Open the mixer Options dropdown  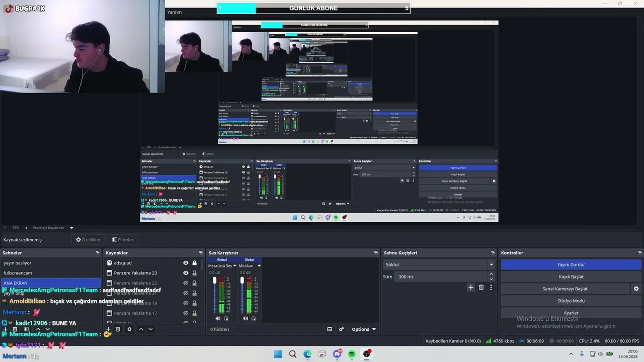pos(364,329)
